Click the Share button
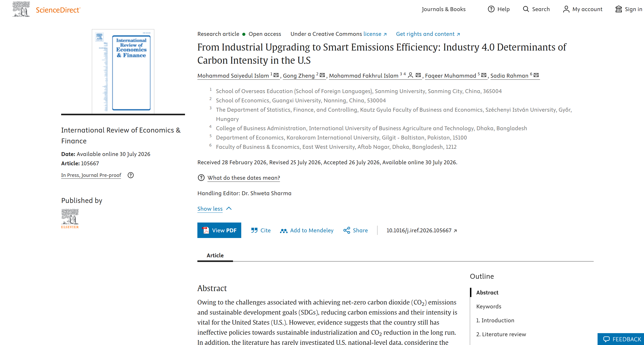 [356, 230]
